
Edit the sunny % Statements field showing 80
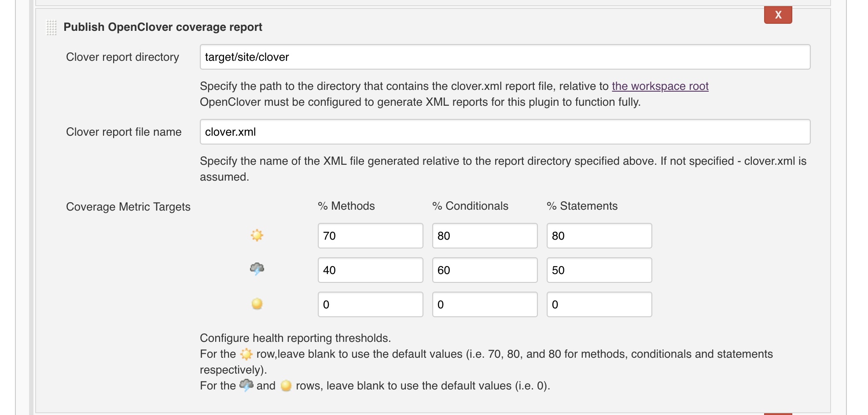[599, 236]
